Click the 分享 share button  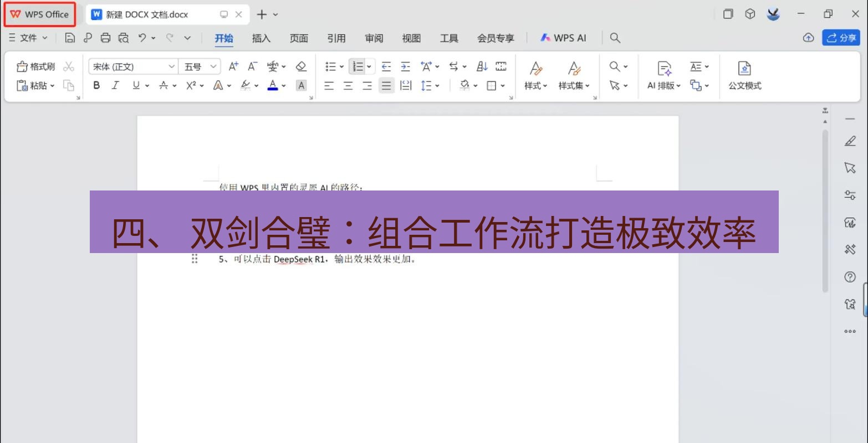pos(841,38)
